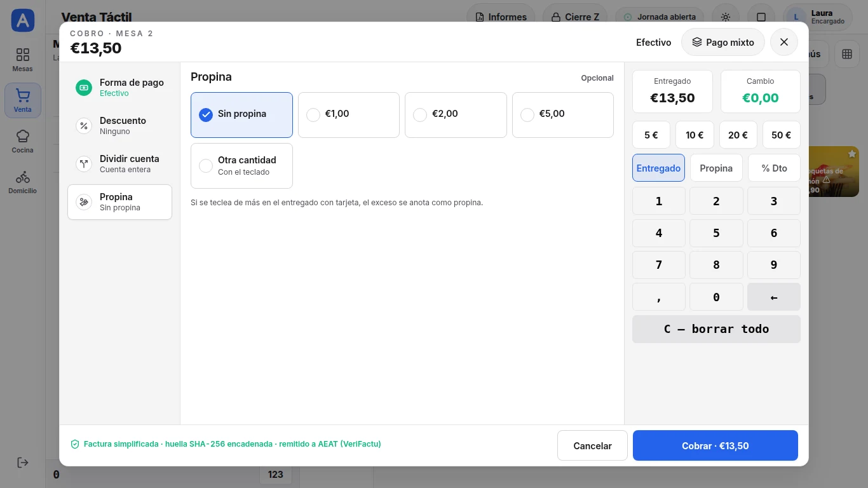The height and width of the screenshot is (488, 868).
Task: Tap the 20 € quick amount
Action: (738, 135)
